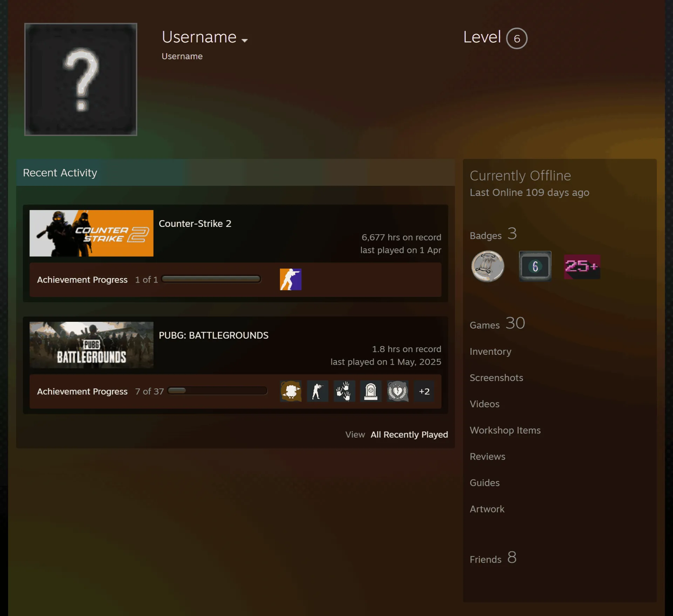Image resolution: width=673 pixels, height=616 pixels.
Task: Open the Guides page
Action: pos(484,483)
